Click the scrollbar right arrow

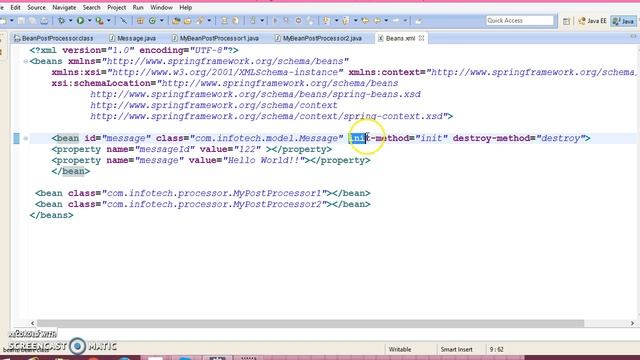pos(632,323)
